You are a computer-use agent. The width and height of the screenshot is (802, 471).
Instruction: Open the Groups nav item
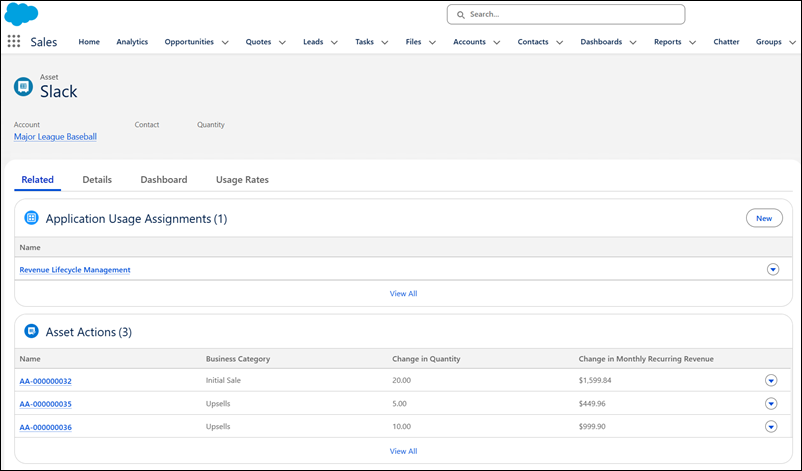pos(769,42)
